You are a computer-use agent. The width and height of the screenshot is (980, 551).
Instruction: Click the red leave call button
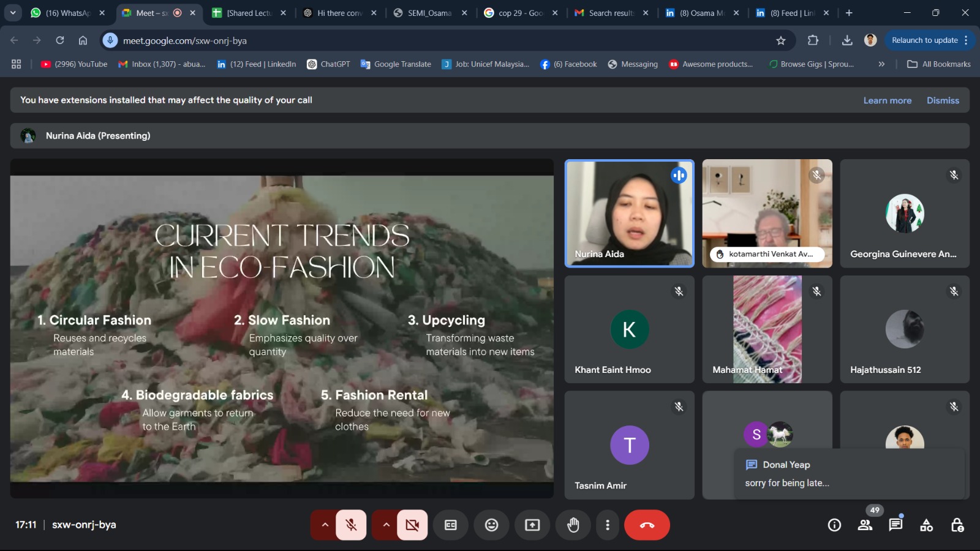pyautogui.click(x=647, y=525)
